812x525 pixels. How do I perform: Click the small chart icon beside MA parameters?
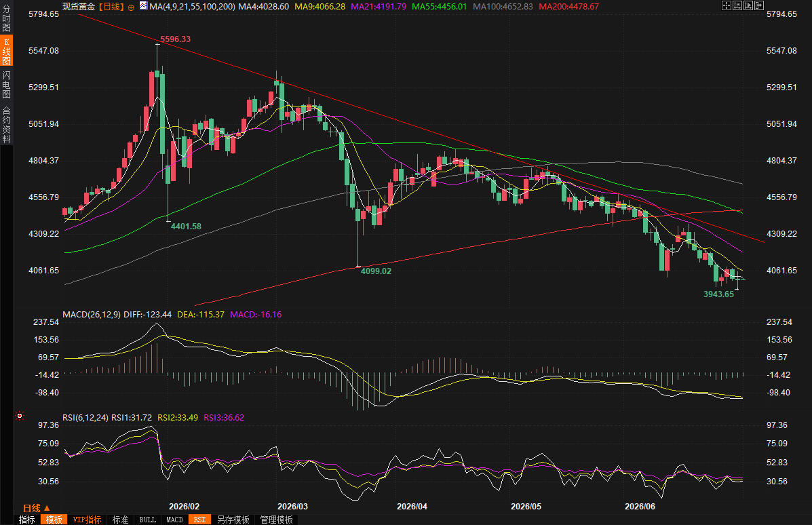click(143, 6)
